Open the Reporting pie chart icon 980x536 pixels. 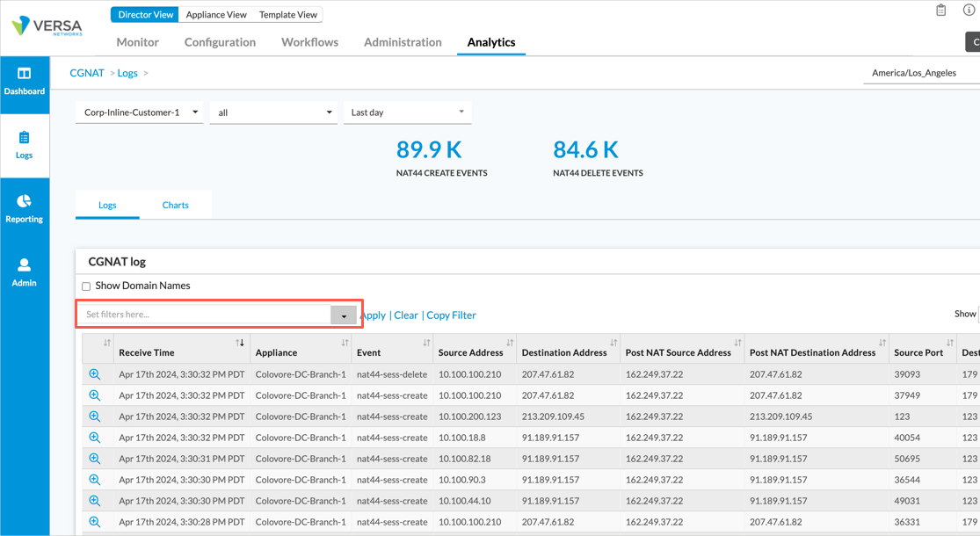(x=24, y=200)
